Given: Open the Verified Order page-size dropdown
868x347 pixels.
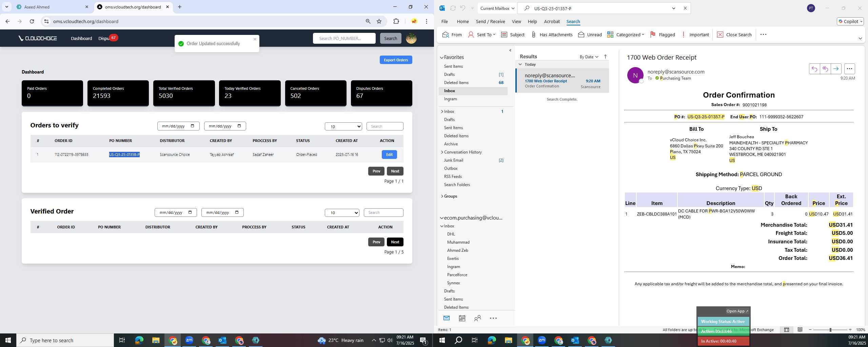Looking at the screenshot, I should point(342,212).
